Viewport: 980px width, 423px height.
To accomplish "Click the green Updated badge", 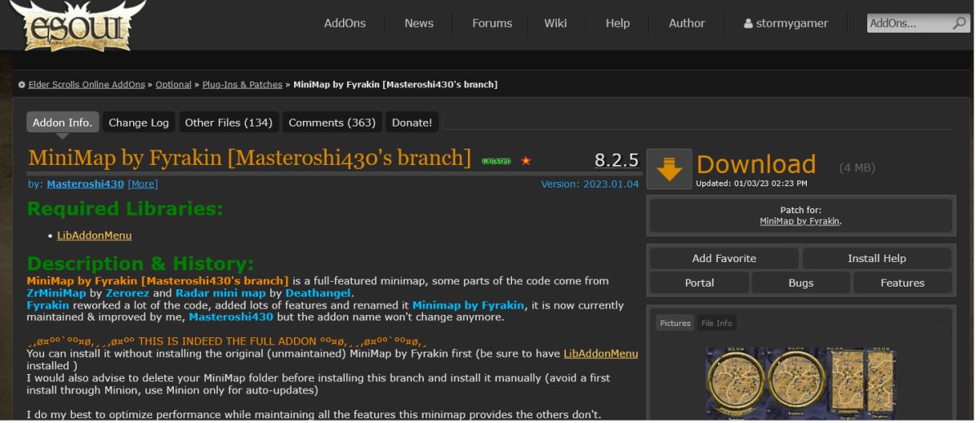I will pyautogui.click(x=496, y=162).
